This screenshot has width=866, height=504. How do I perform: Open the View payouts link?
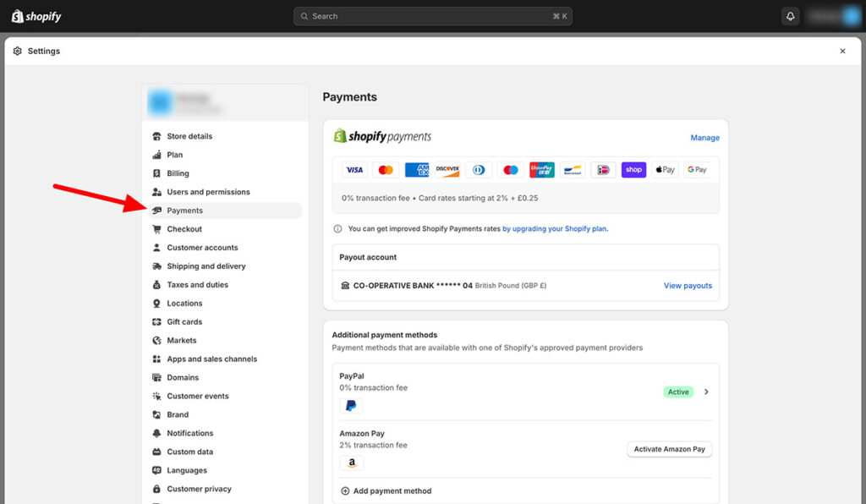pyautogui.click(x=688, y=286)
